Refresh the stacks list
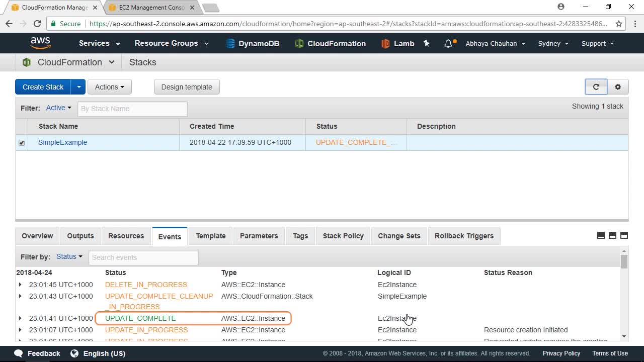 click(x=596, y=87)
